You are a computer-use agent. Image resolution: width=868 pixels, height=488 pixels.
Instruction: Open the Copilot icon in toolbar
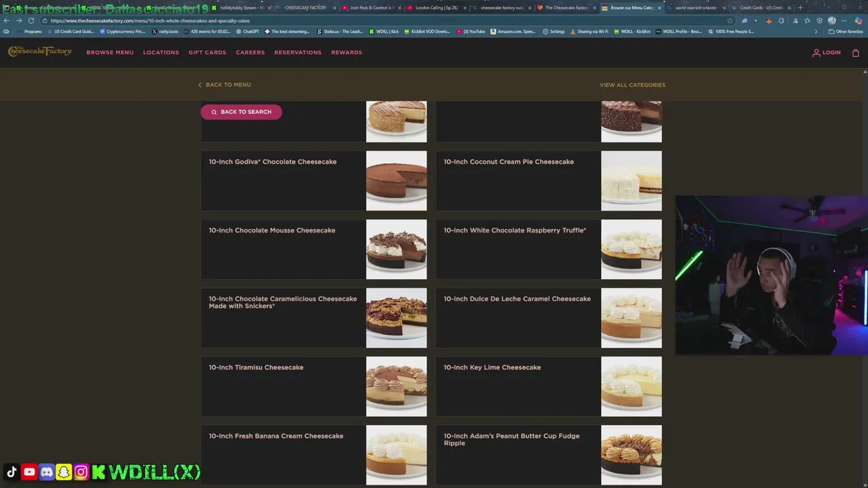coord(859,20)
